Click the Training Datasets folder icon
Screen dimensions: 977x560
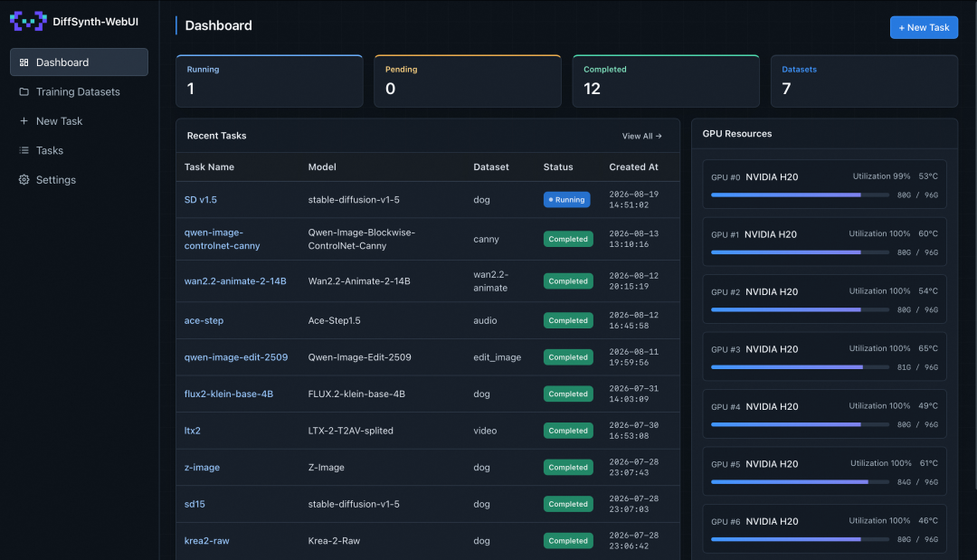(24, 91)
